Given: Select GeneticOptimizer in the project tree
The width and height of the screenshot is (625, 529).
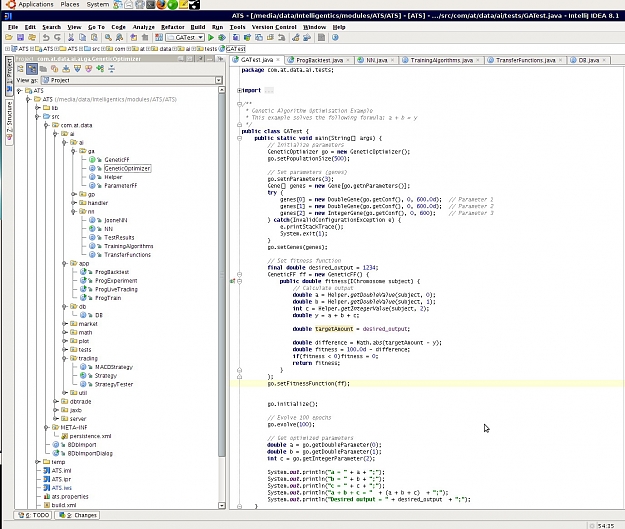Looking at the screenshot, I should pos(127,169).
